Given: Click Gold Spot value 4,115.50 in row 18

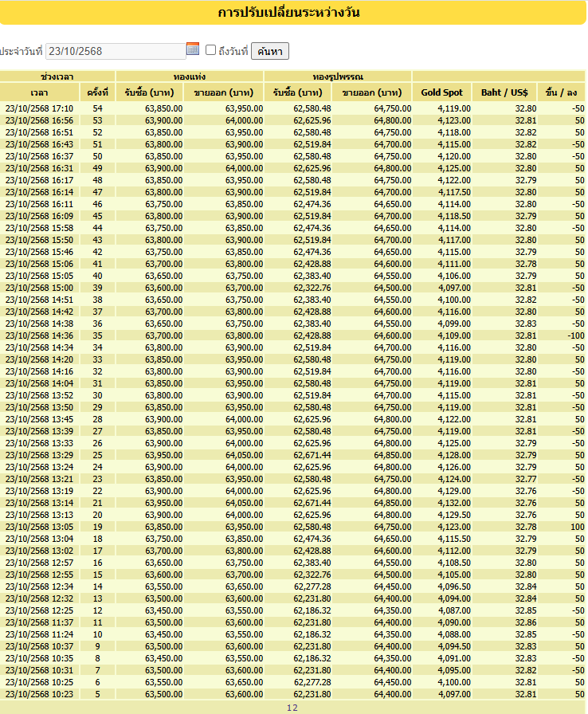Looking at the screenshot, I should coord(454,539).
